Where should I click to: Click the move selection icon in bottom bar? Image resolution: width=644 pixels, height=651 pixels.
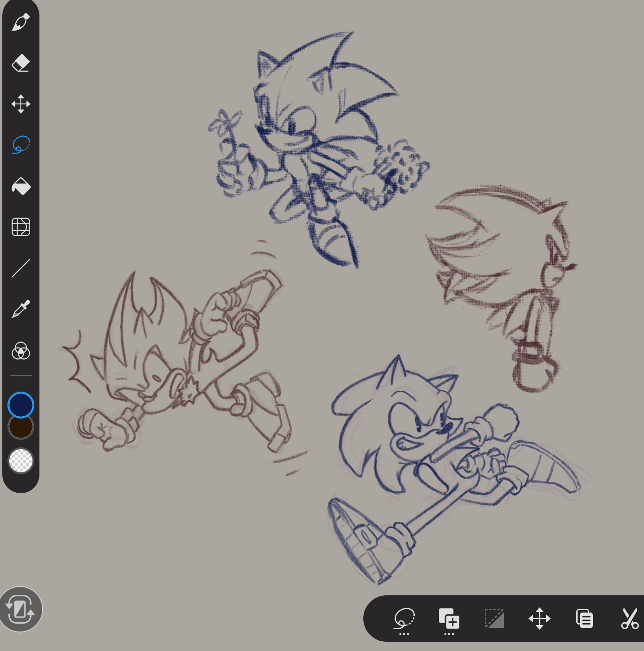(x=539, y=619)
